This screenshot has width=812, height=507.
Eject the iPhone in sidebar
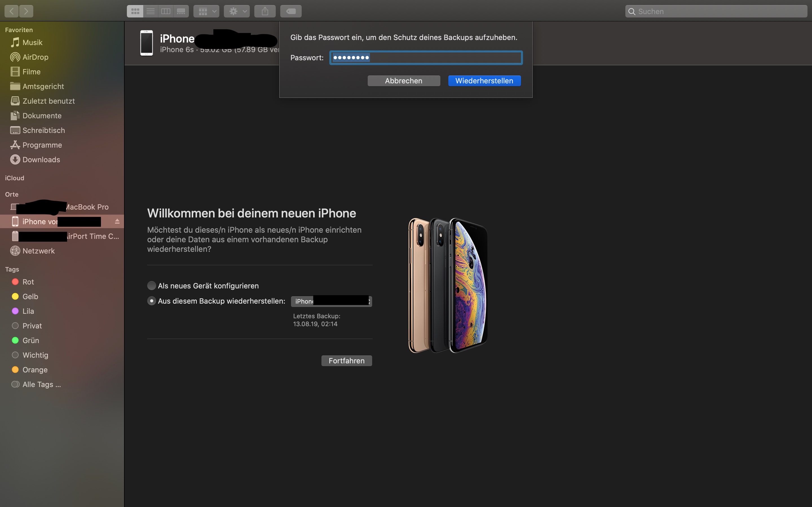pyautogui.click(x=117, y=222)
